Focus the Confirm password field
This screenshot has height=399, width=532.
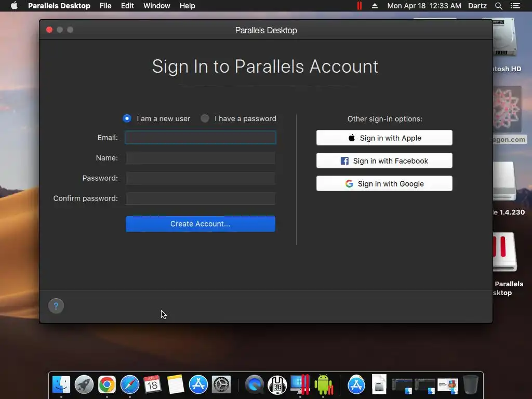pyautogui.click(x=201, y=198)
